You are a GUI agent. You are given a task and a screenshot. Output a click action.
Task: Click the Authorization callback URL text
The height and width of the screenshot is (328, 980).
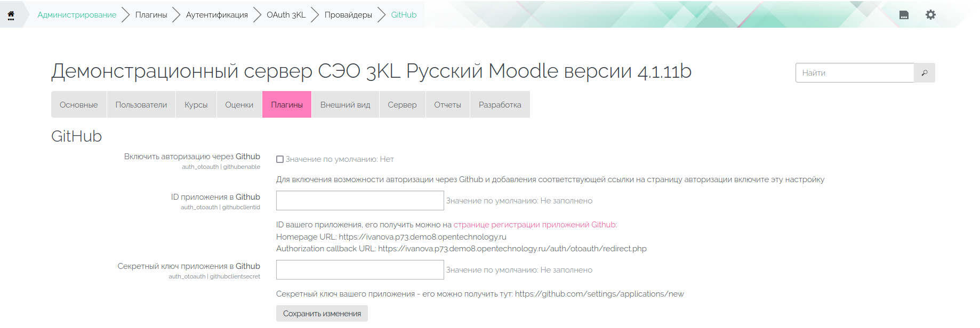coord(461,249)
